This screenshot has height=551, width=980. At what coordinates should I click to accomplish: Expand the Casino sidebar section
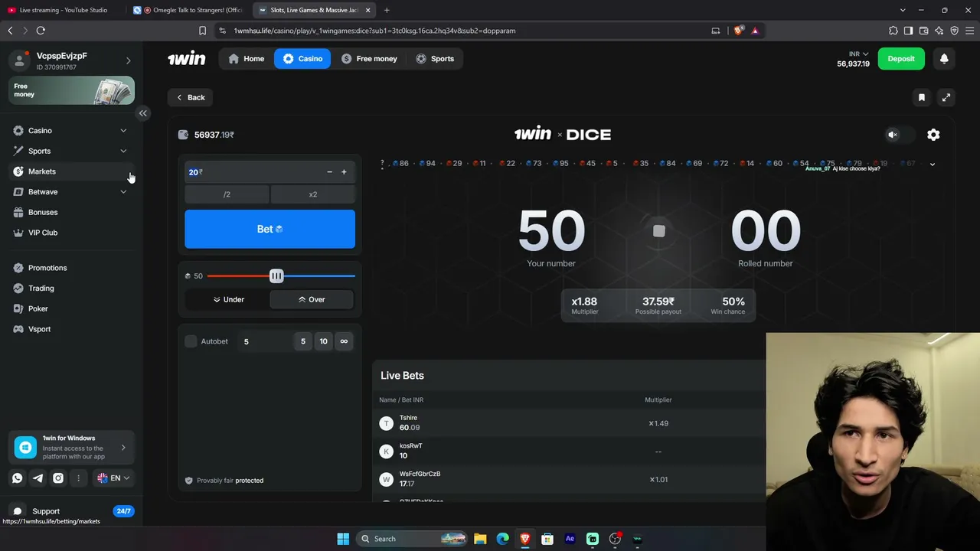click(123, 131)
